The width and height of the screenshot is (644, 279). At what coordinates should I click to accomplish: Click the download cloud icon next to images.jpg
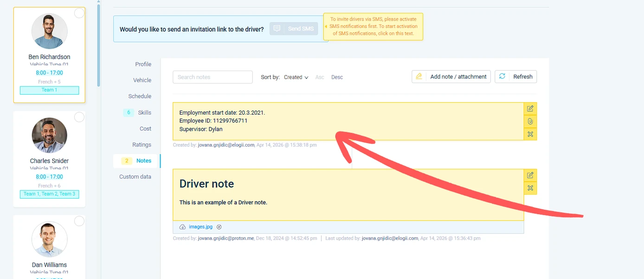pyautogui.click(x=182, y=227)
